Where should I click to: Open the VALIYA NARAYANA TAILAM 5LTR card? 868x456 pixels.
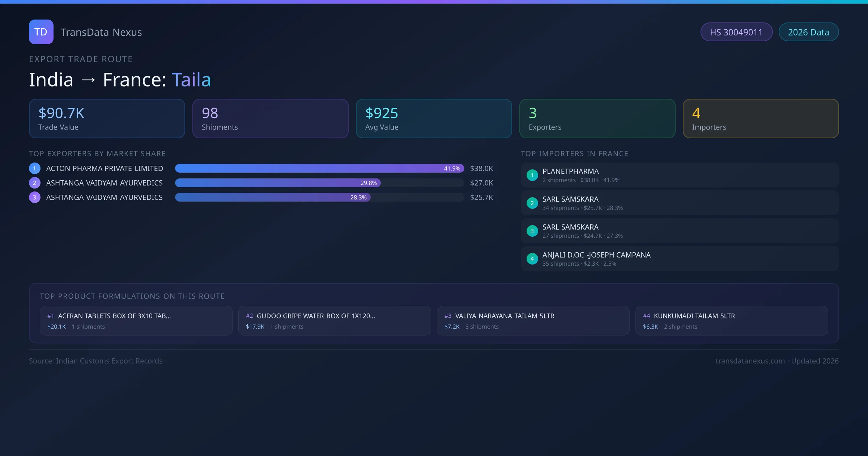click(x=533, y=321)
